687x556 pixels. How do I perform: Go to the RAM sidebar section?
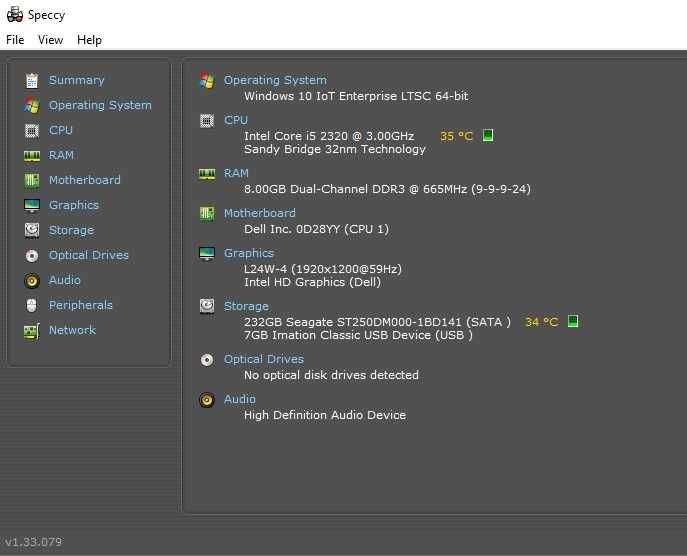point(61,155)
